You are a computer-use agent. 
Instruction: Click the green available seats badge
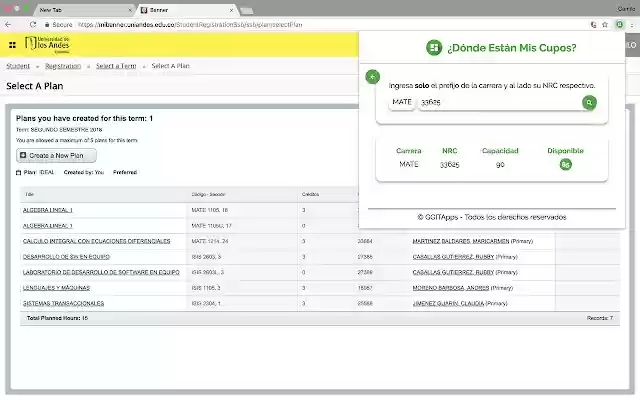(x=565, y=165)
